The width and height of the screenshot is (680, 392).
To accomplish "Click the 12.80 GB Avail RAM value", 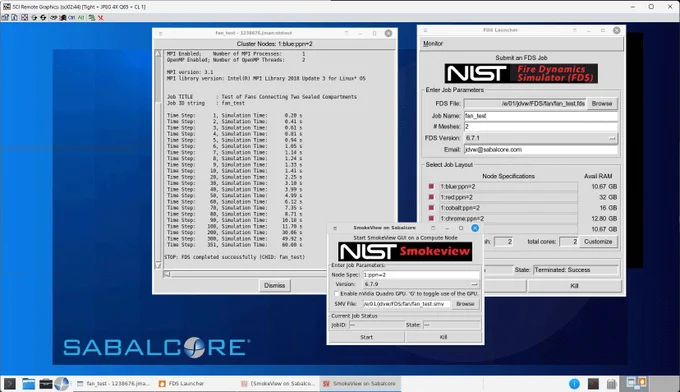I will click(x=604, y=219).
